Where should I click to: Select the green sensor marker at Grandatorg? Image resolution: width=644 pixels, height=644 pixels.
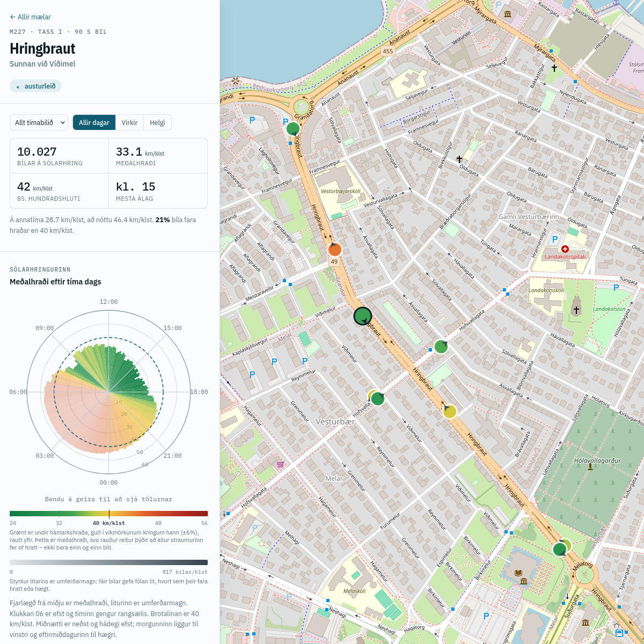click(x=293, y=129)
